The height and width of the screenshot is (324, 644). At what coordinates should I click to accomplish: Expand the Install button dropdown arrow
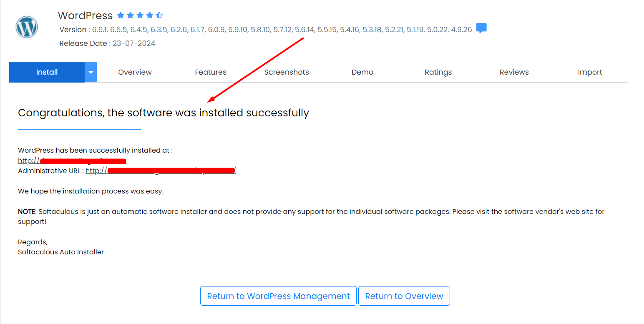click(x=91, y=72)
